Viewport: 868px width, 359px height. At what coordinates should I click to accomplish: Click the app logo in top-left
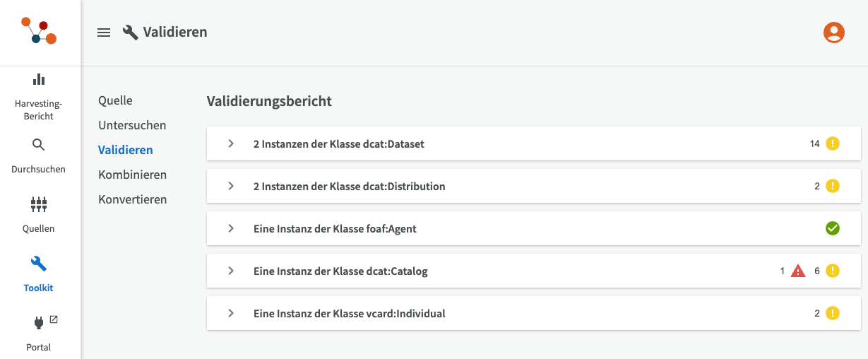[39, 32]
